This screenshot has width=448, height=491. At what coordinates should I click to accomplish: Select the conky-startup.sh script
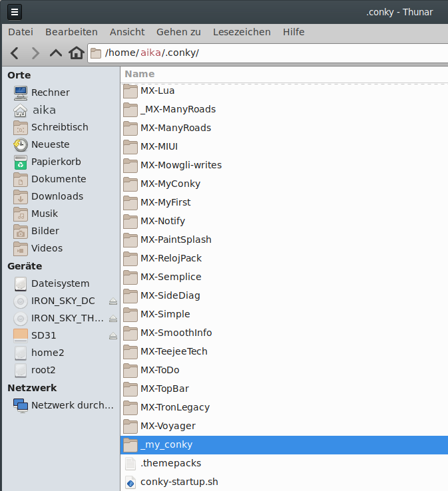point(284,482)
